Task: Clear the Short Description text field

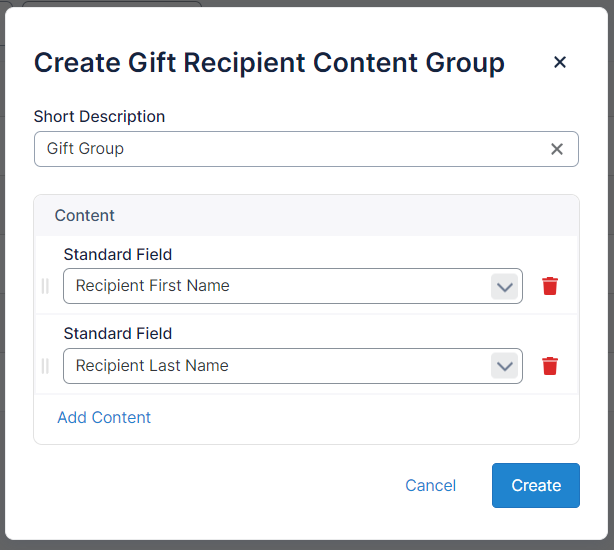Action: tap(557, 149)
